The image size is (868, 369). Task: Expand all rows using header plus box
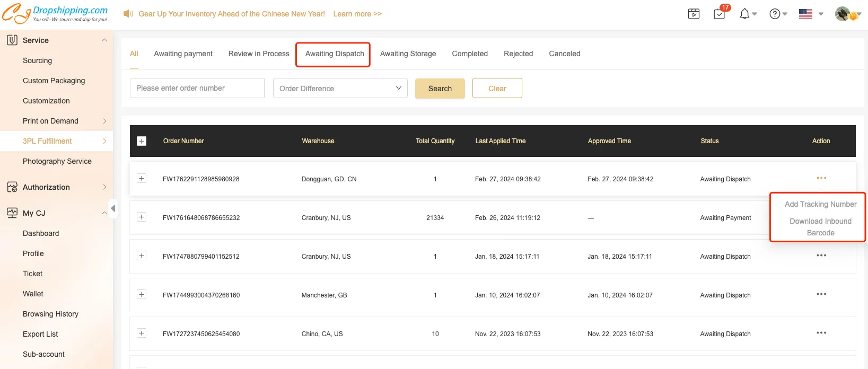coord(142,141)
